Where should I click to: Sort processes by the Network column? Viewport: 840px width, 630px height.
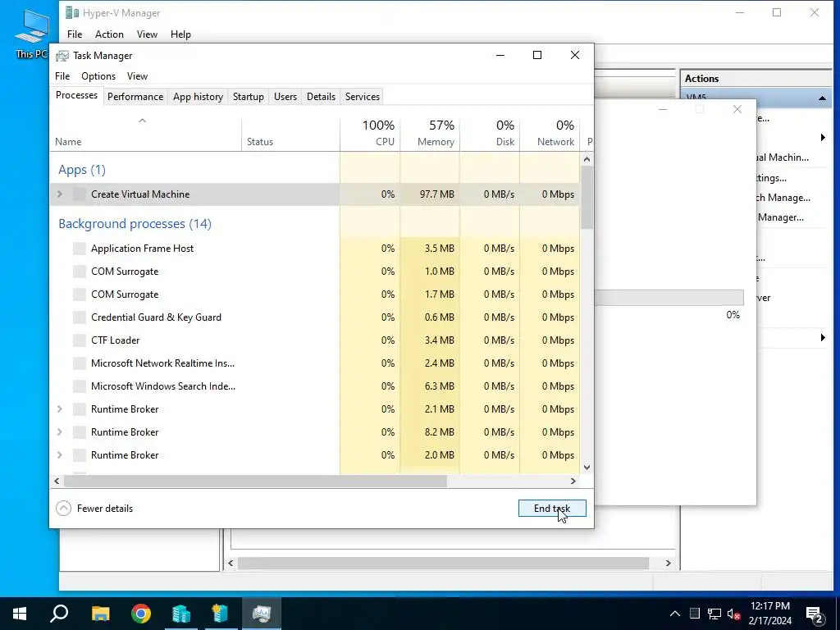tap(550, 133)
